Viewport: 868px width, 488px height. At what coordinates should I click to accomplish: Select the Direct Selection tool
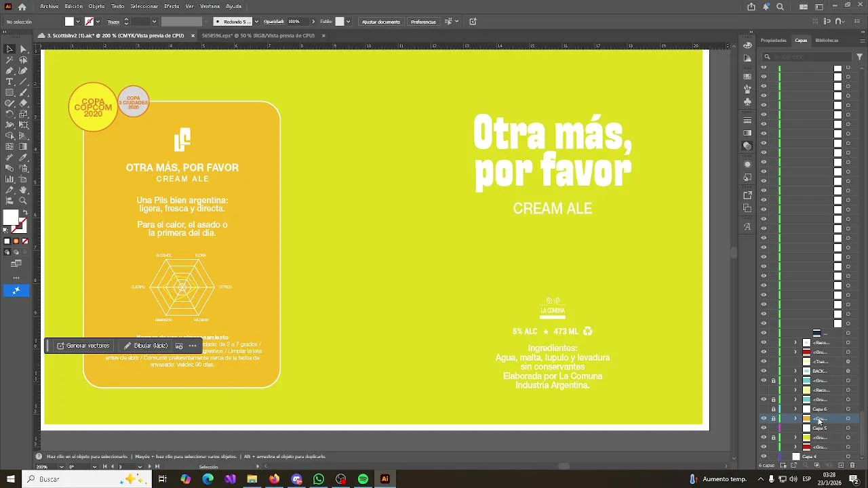pyautogui.click(x=23, y=49)
